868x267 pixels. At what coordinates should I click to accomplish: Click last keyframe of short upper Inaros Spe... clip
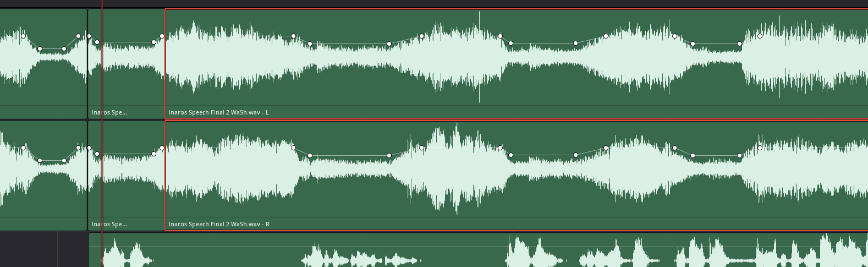click(x=162, y=36)
